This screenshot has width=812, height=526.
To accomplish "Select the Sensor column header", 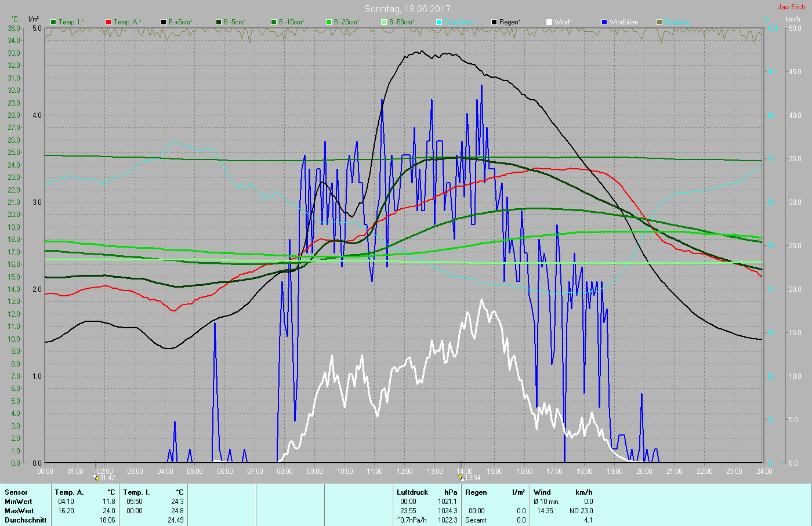I will (x=16, y=492).
